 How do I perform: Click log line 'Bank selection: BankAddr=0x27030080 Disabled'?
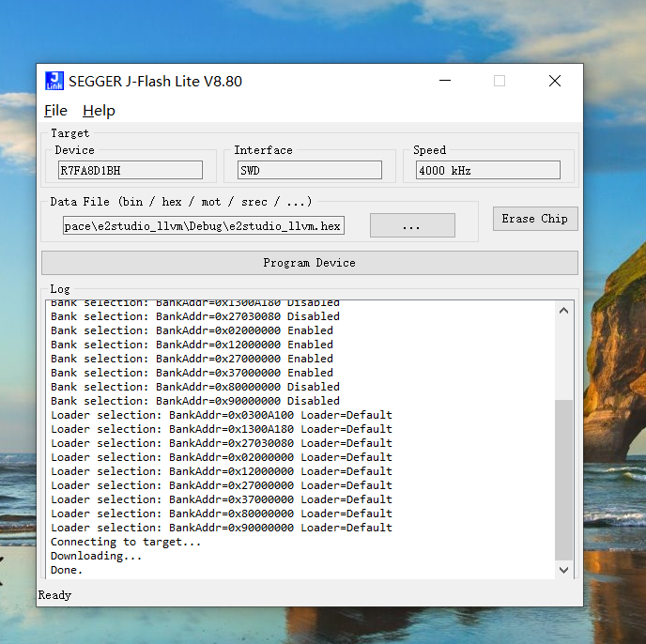(x=195, y=316)
